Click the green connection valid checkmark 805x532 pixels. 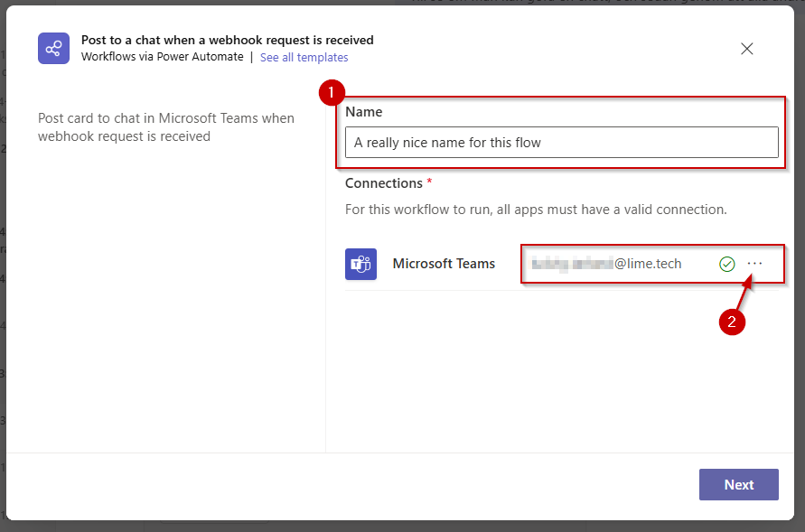coord(727,265)
